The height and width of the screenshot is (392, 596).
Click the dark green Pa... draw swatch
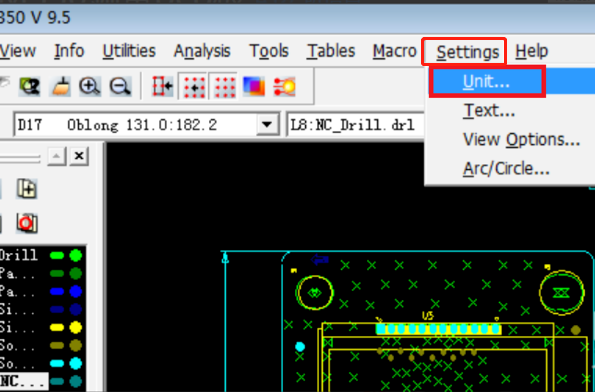pos(57,273)
